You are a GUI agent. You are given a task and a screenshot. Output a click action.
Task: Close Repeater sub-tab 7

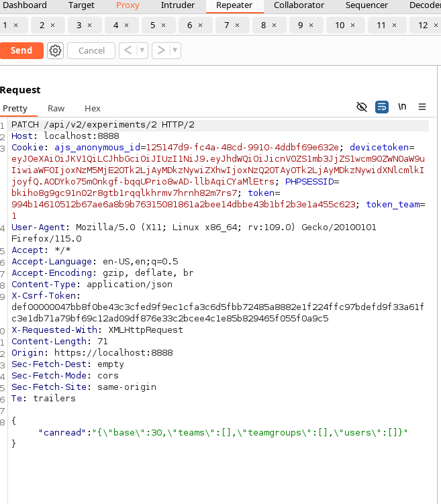pos(238,25)
